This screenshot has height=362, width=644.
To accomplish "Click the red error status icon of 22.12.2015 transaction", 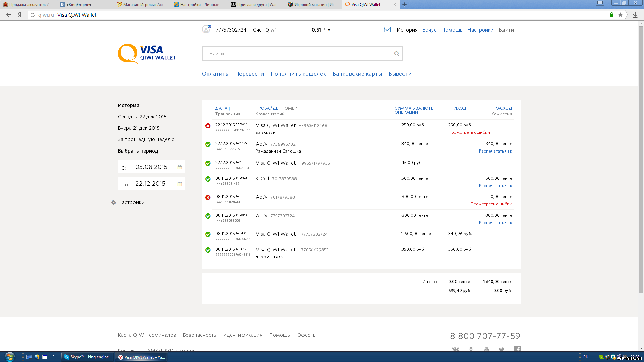I will coord(208,126).
